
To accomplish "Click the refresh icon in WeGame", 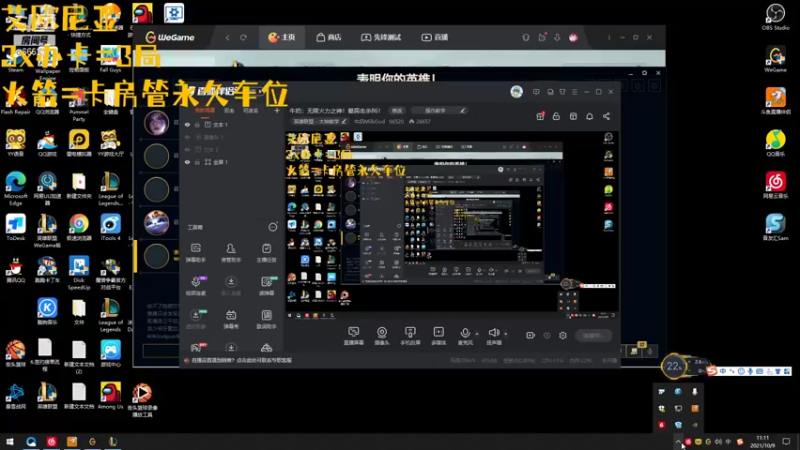I will 243,37.
